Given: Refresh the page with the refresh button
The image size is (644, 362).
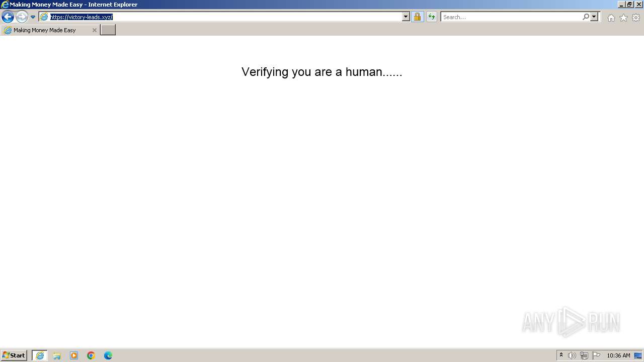Looking at the screenshot, I should [x=432, y=17].
